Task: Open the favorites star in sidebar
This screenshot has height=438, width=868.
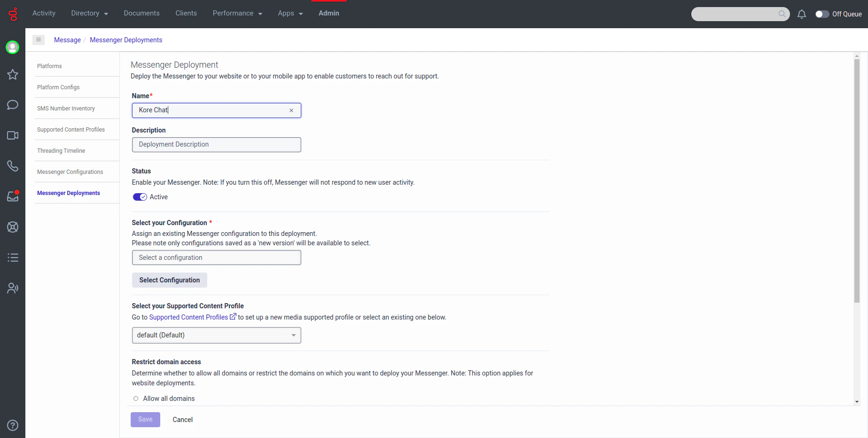Action: click(13, 74)
